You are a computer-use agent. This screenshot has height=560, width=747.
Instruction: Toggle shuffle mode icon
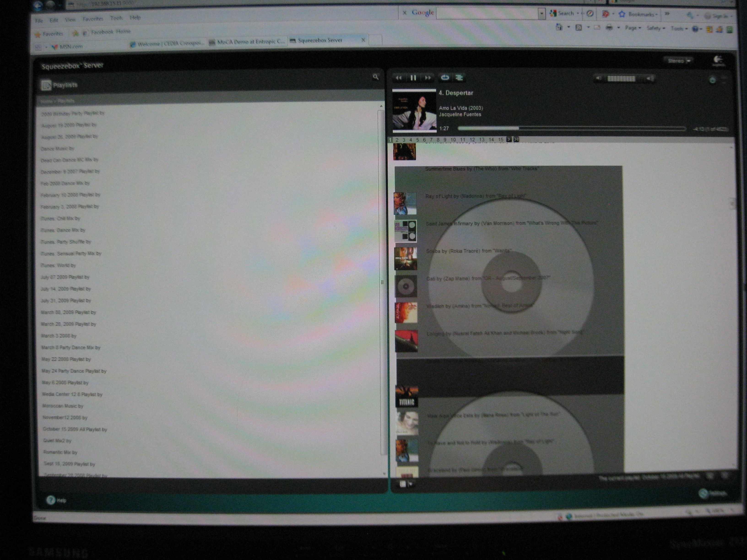pyautogui.click(x=459, y=78)
